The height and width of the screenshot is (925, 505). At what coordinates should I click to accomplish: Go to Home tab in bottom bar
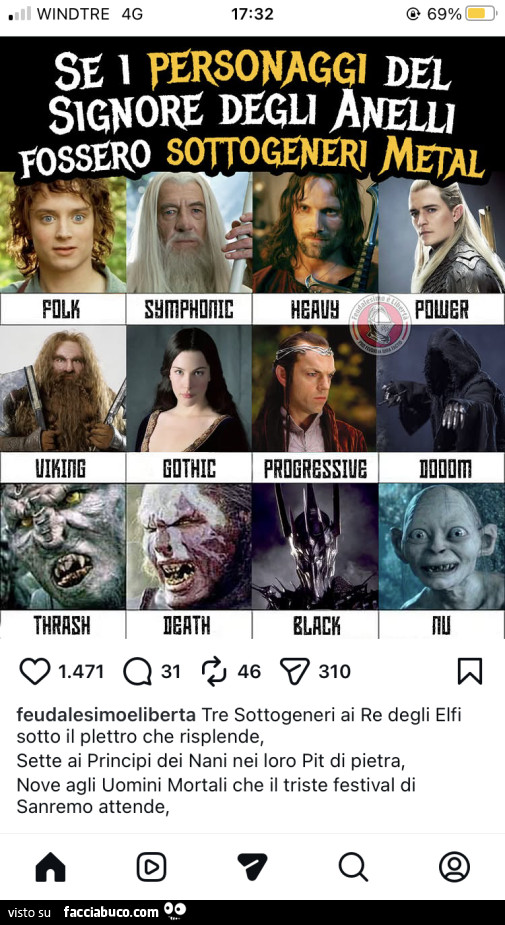click(x=51, y=867)
